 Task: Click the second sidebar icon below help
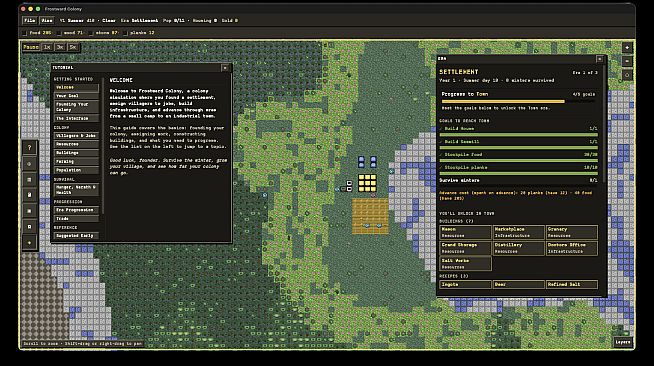tap(29, 163)
